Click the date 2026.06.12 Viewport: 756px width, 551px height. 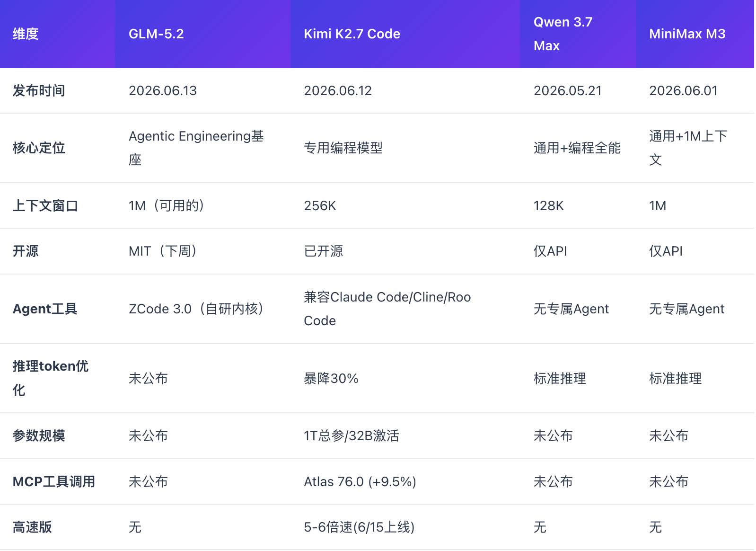tap(338, 91)
